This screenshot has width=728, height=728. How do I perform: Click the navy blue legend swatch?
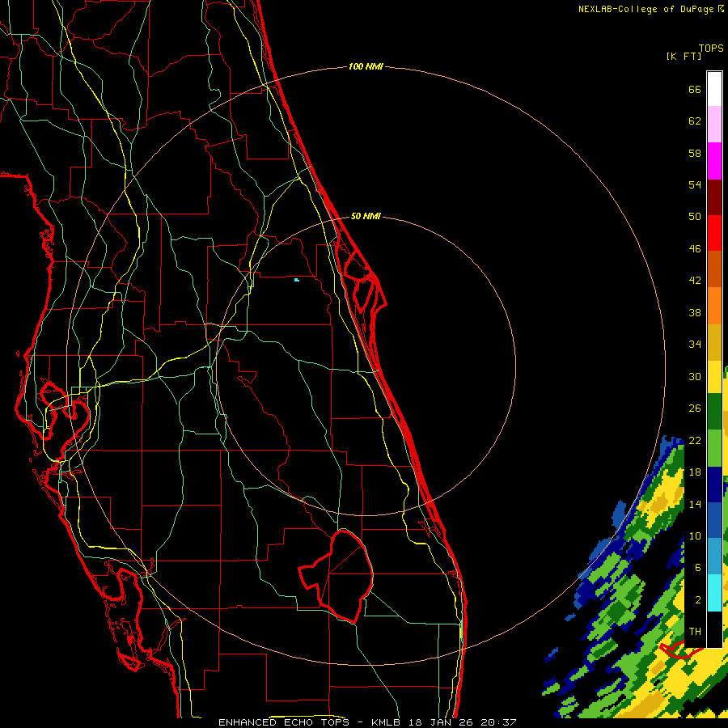714,485
